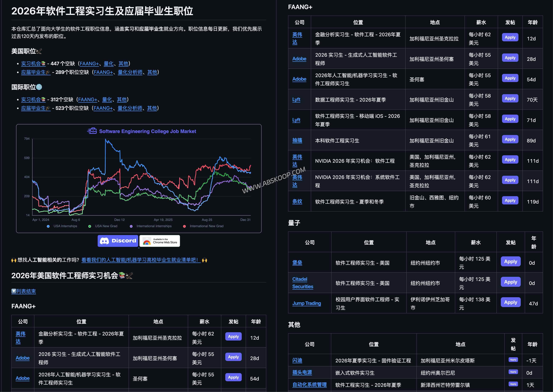This screenshot has height=392, width=553.
Task: Open the Chrome Web Store badge
Action: [160, 241]
